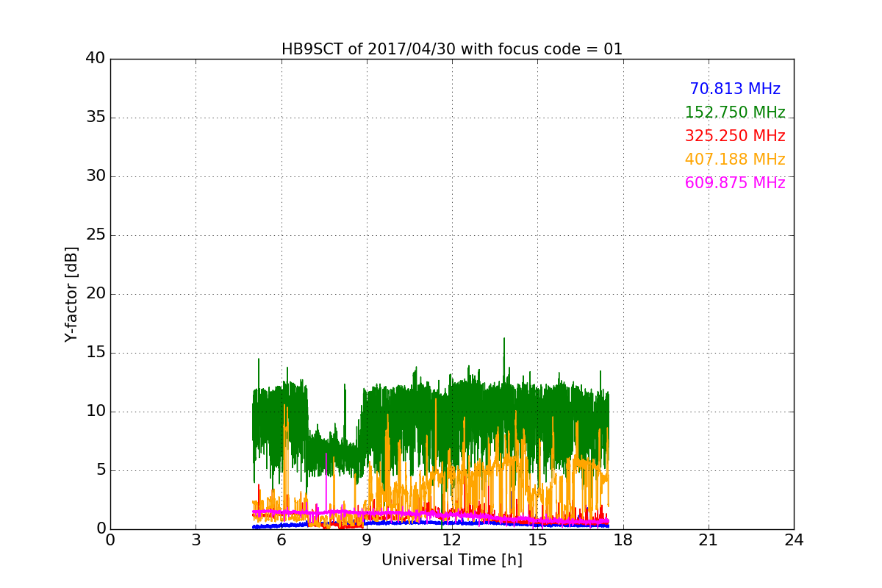This screenshot has width=882, height=588.
Task: Click the x-axis tick label 21
Action: pos(709,540)
